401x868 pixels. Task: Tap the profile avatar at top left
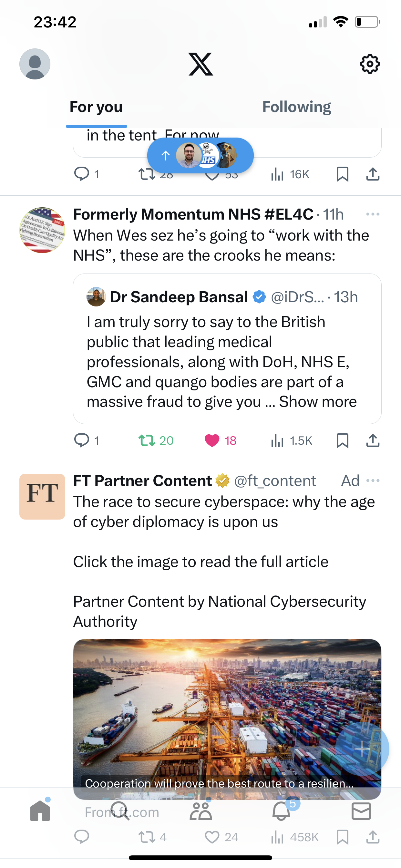[x=35, y=64]
